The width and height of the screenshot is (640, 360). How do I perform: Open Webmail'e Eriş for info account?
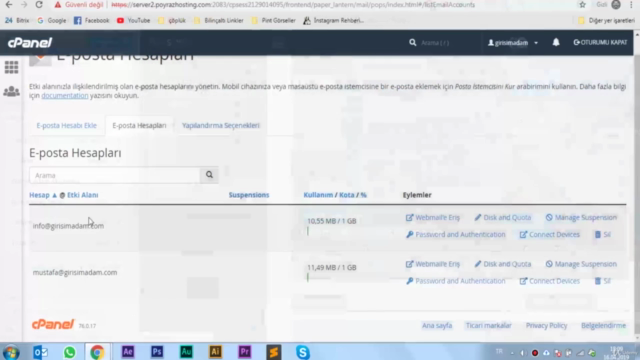pos(433,218)
